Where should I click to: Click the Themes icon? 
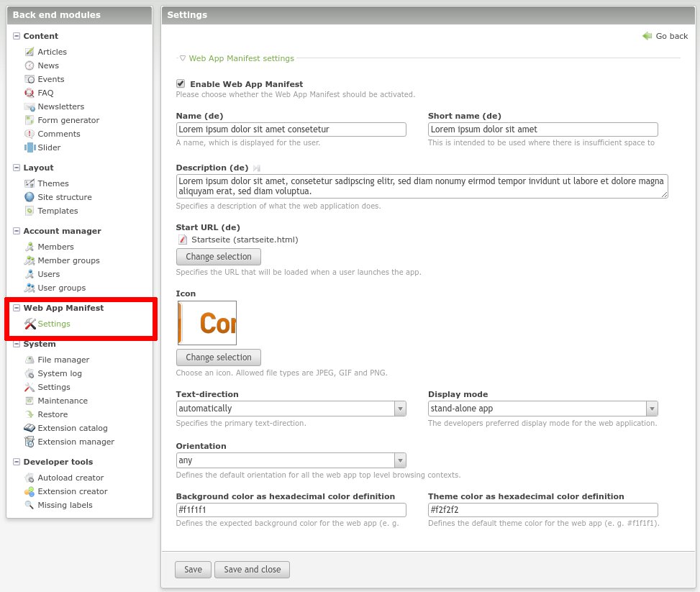(x=29, y=183)
